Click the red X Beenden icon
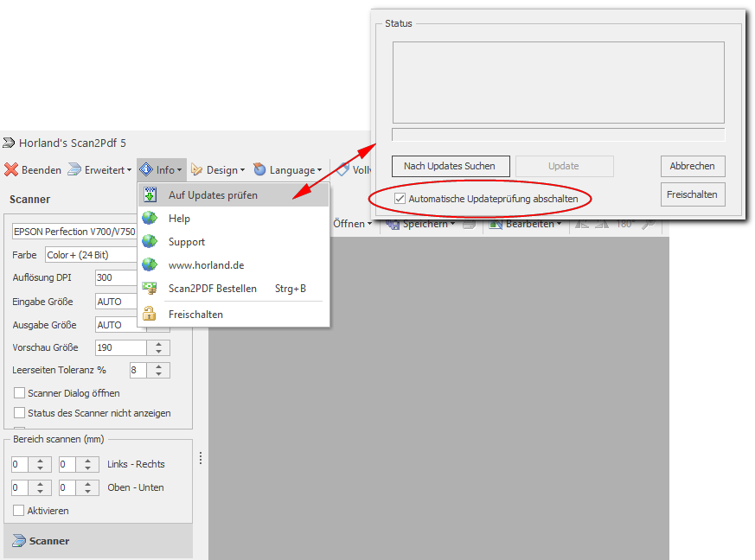This screenshot has width=755, height=560. click(x=11, y=170)
